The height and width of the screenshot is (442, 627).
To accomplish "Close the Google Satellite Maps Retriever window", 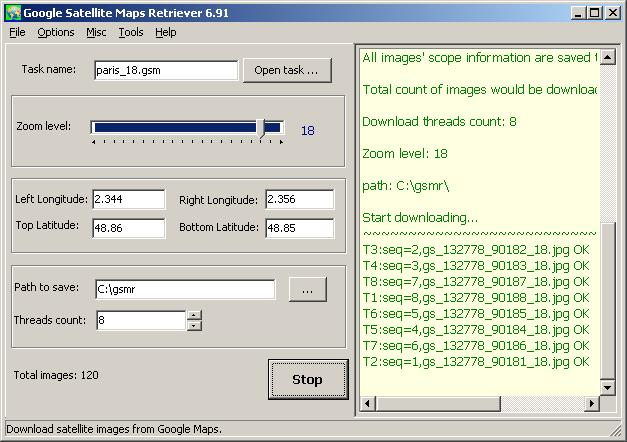I will pos(613,13).
